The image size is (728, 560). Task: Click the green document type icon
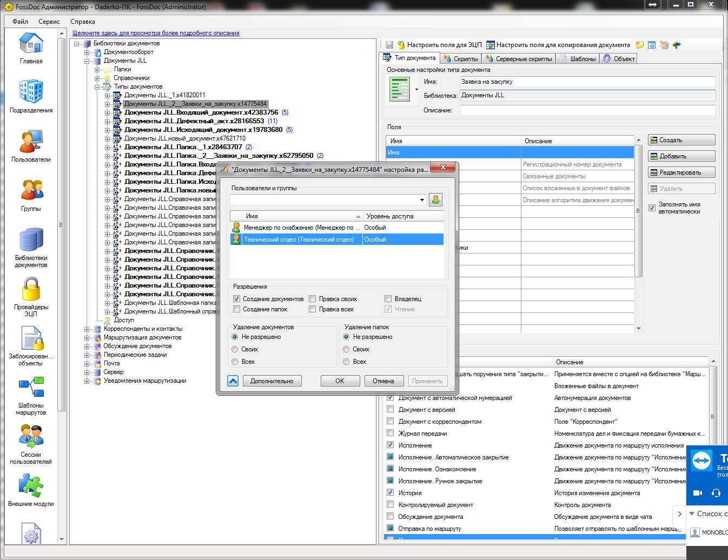pos(400,89)
